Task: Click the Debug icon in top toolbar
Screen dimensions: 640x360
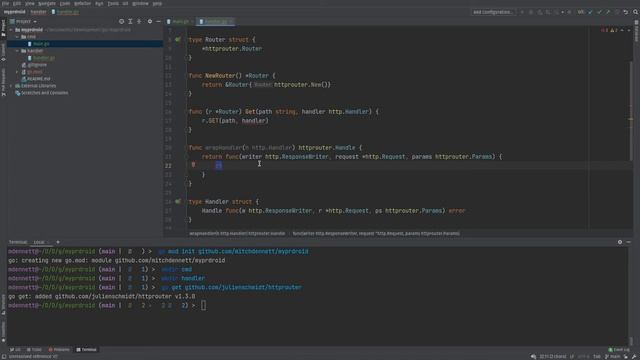Action: click(x=531, y=12)
